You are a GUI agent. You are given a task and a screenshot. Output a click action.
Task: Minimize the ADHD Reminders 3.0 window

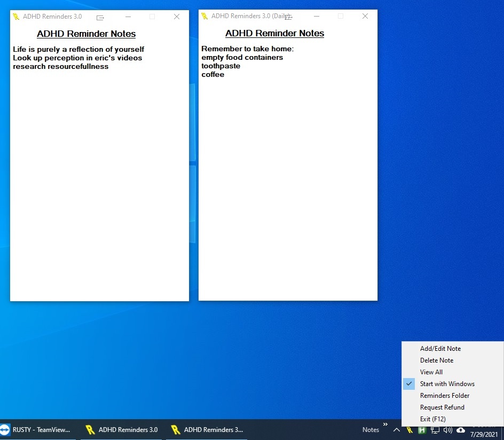click(128, 17)
